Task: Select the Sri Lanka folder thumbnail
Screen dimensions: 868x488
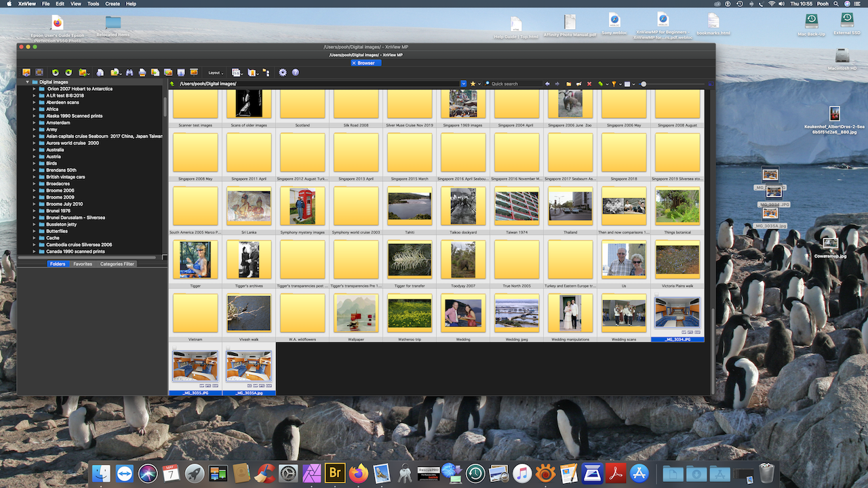Action: click(x=249, y=207)
